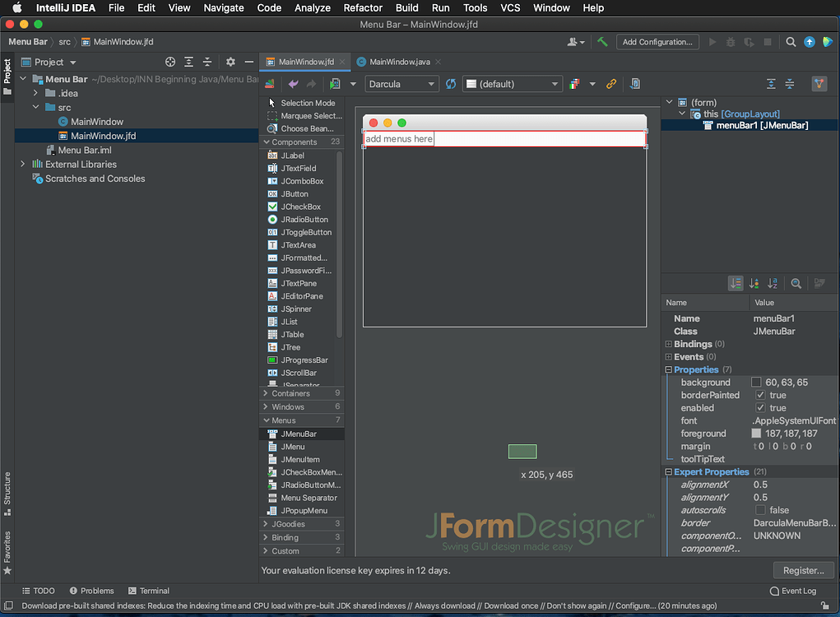Open Search Everywhere magnifier icon
The height and width of the screenshot is (617, 840).
tap(791, 42)
